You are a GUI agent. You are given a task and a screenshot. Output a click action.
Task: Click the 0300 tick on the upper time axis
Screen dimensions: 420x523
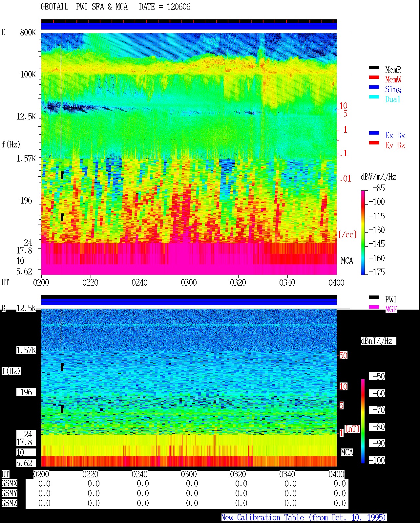tap(189, 282)
